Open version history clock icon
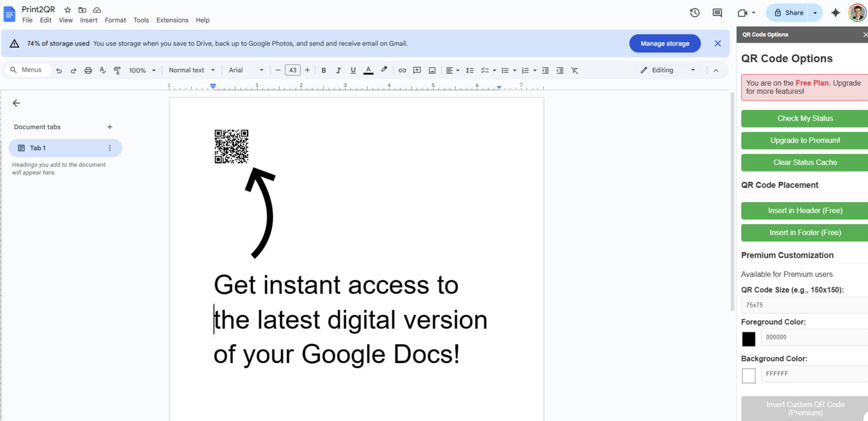The height and width of the screenshot is (421, 868). coord(695,13)
